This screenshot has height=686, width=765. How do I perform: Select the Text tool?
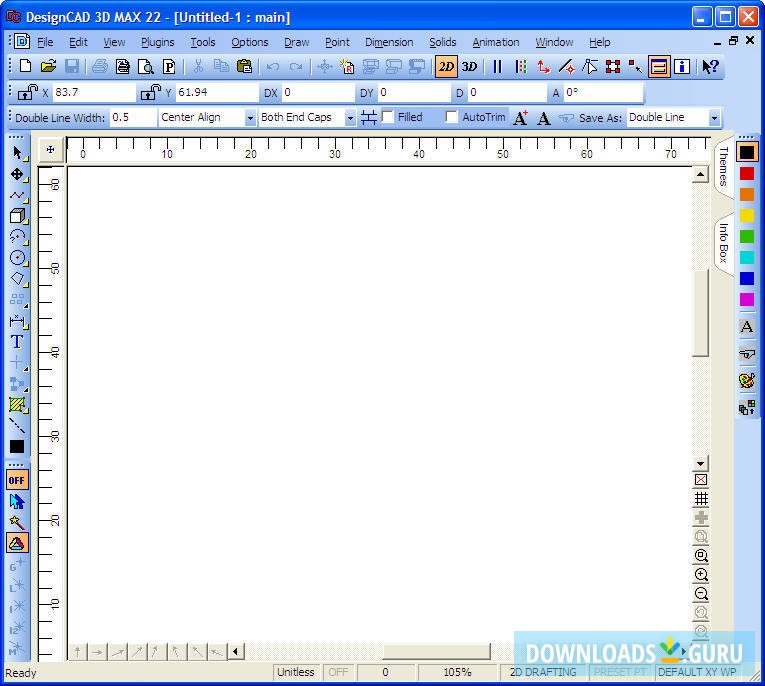point(18,342)
